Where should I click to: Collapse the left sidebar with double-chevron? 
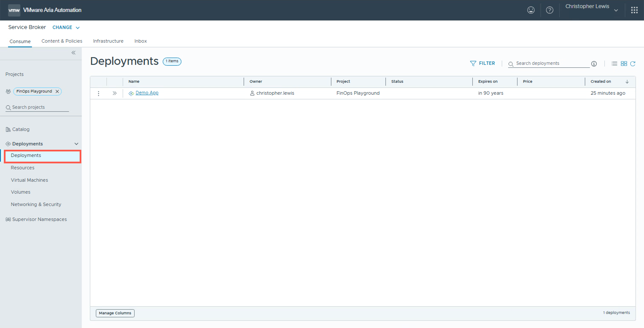(x=73, y=53)
